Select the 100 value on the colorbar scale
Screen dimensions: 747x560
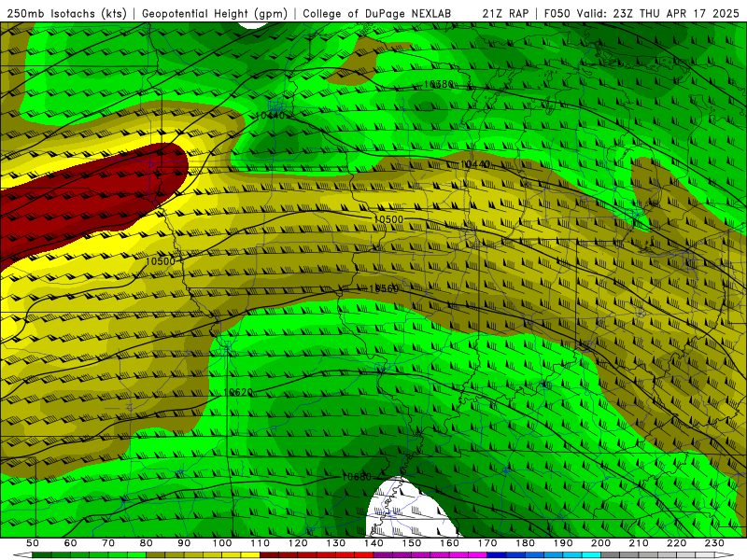coord(222,543)
